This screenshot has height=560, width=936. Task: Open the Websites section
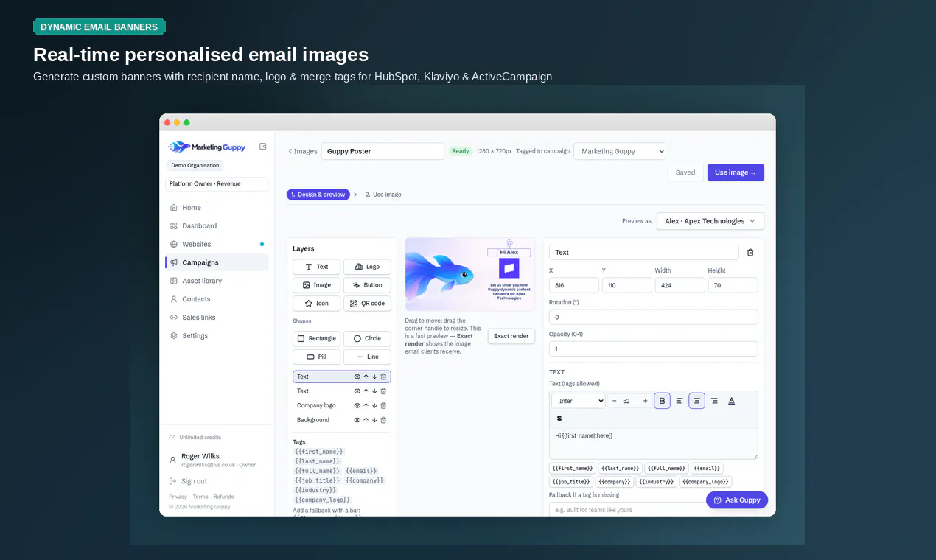tap(217, 245)
